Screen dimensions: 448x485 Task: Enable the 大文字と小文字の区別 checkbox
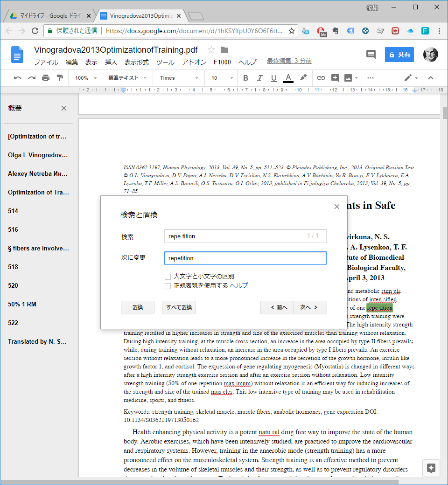(168, 277)
